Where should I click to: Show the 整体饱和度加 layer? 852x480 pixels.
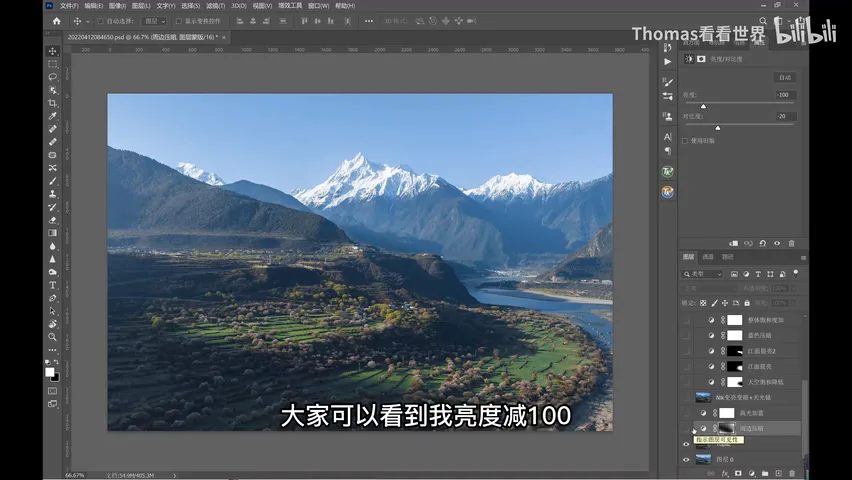[686, 320]
